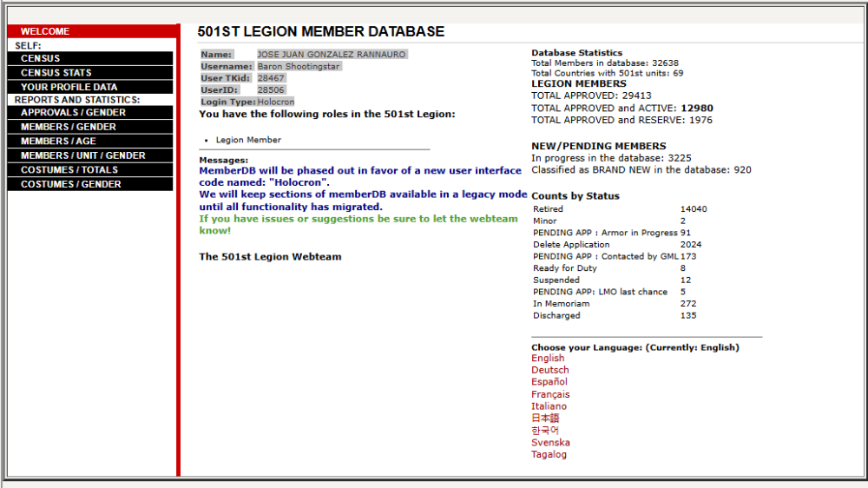Screen dimensions: 868x488
Task: Click Classified as BRAND NEW line
Action: click(x=641, y=170)
